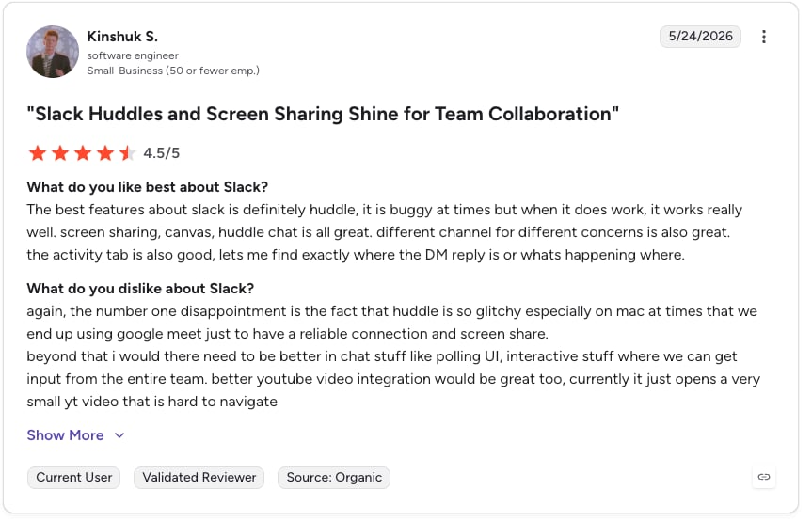Click the fourth rating star
Screen dimensions: 812x521
pyautogui.click(x=105, y=153)
